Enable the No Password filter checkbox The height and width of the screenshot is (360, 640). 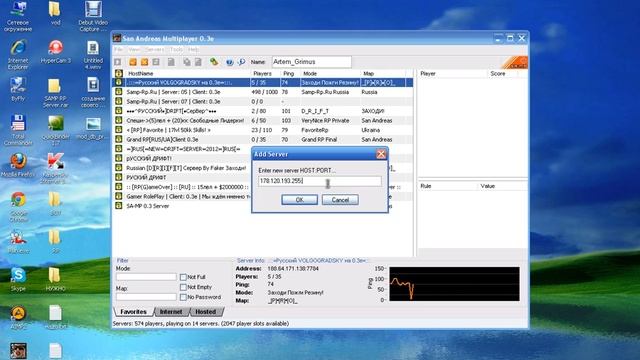click(183, 297)
